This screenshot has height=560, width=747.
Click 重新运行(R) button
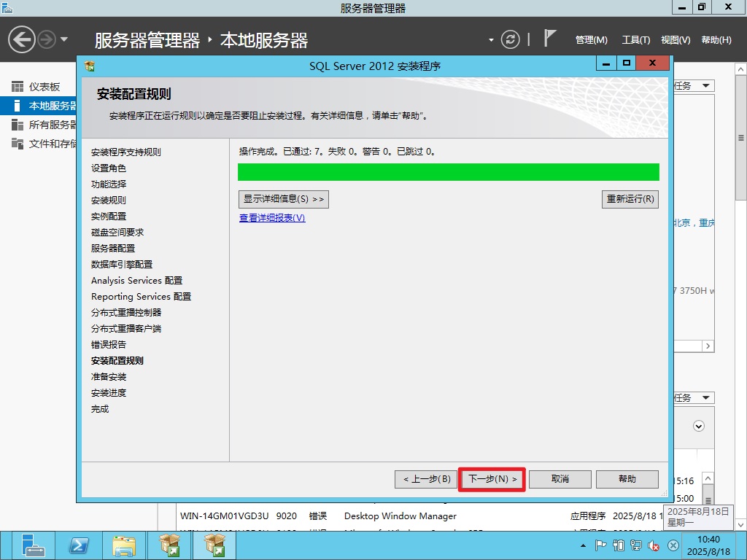[x=630, y=199]
